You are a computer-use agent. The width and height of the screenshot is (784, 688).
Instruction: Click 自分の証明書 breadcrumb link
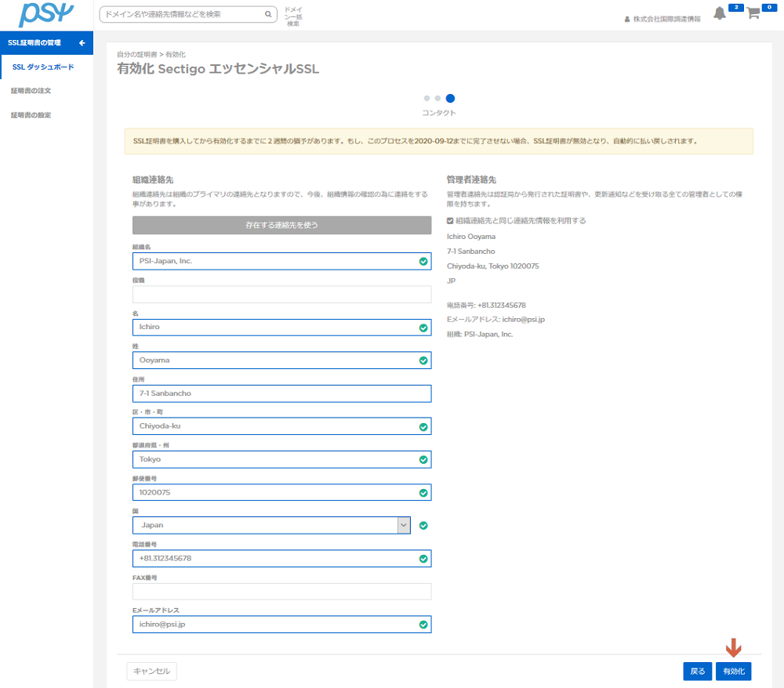tap(137, 55)
